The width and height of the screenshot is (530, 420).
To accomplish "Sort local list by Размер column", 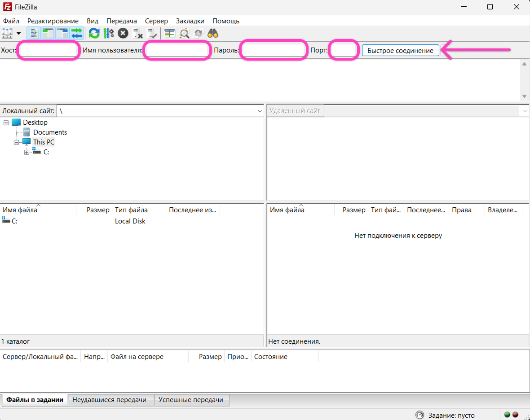I will [x=94, y=210].
